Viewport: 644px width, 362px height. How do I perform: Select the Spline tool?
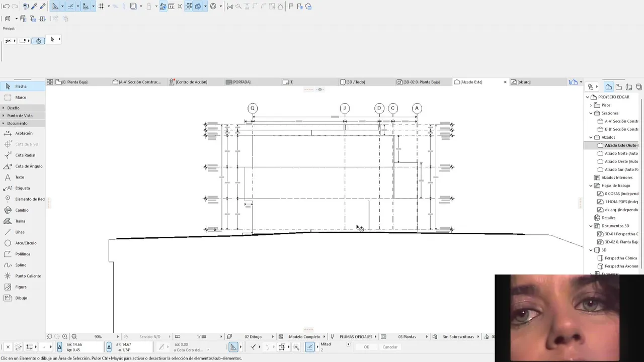coord(23,265)
